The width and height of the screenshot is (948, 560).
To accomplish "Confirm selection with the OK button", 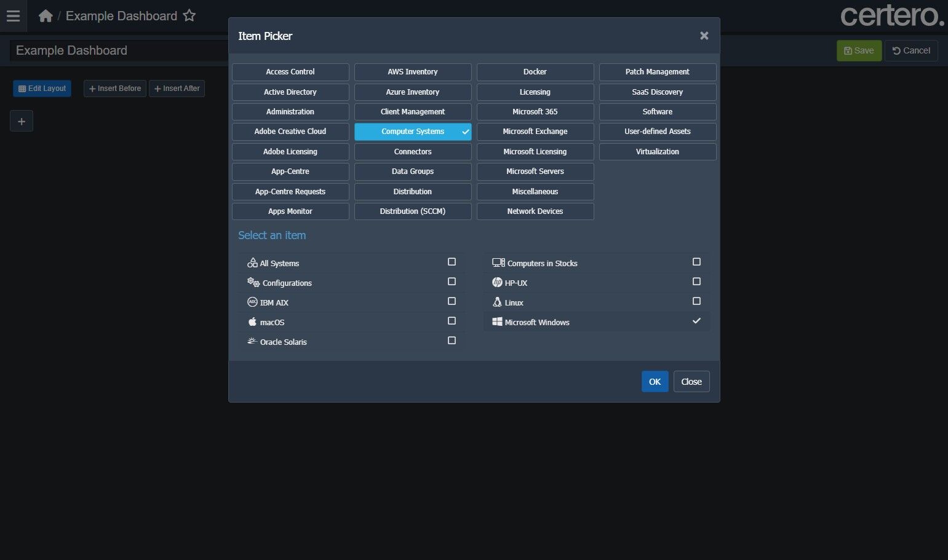I will click(655, 382).
